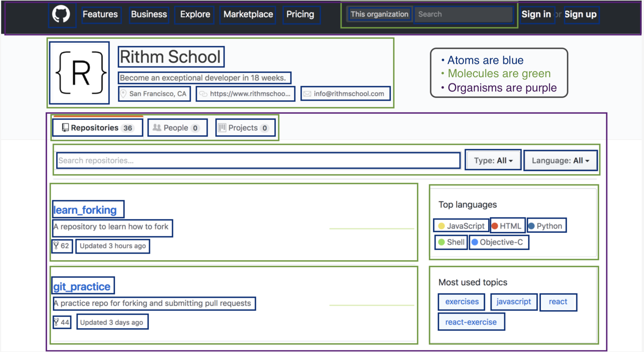644x352 pixels.
Task: Switch to the Projects tab
Action: click(246, 128)
